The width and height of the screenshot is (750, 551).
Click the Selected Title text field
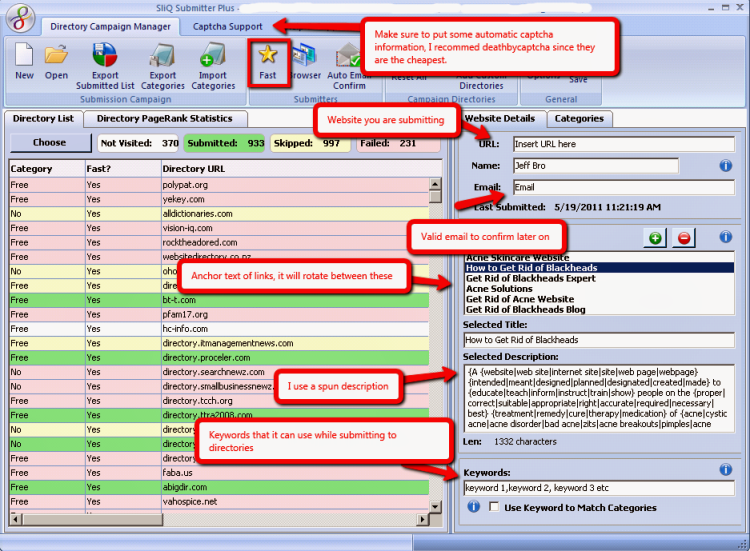pyautogui.click(x=599, y=340)
